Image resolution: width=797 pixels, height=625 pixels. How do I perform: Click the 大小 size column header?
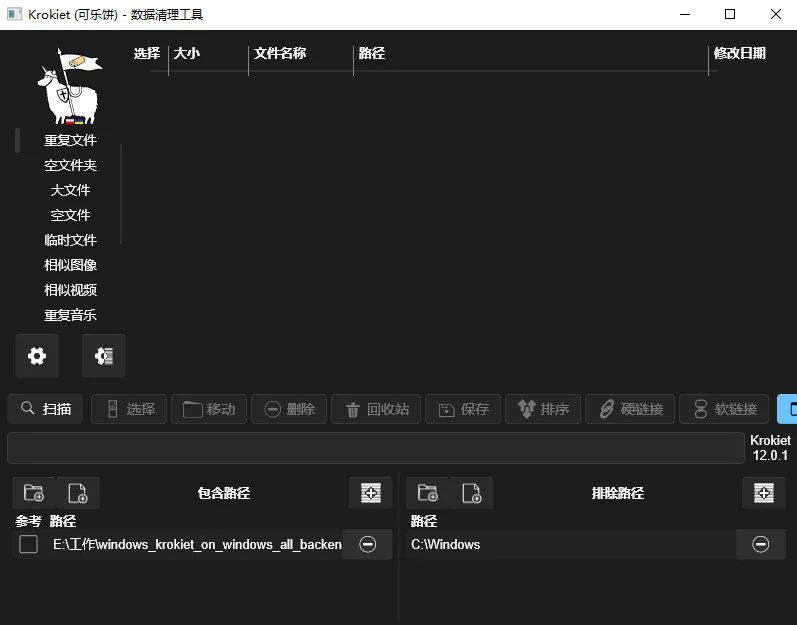(187, 53)
